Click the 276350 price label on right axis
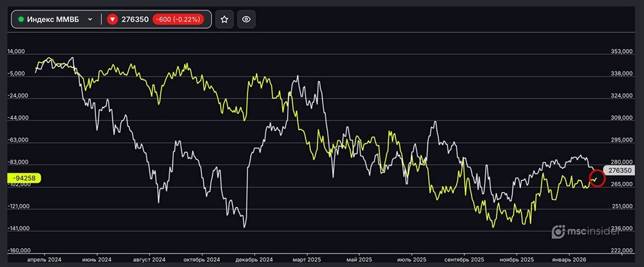The width and height of the screenshot is (644, 267). tap(619, 170)
